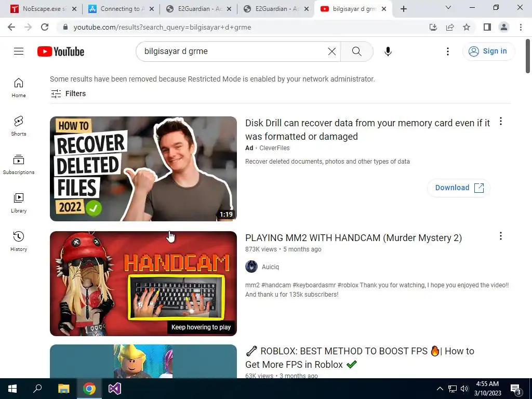The height and width of the screenshot is (399, 532).
Task: Sign in to YouTube
Action: (x=488, y=51)
